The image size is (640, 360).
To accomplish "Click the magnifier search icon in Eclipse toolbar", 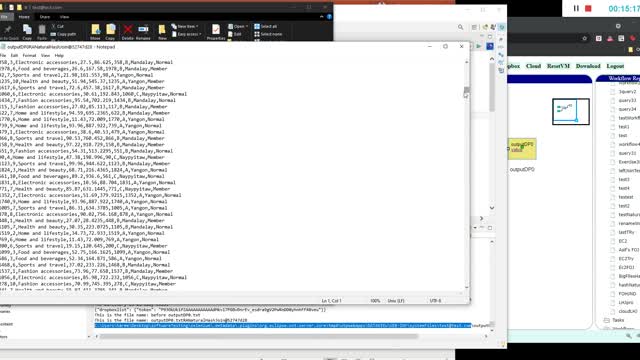I will [460, 27].
